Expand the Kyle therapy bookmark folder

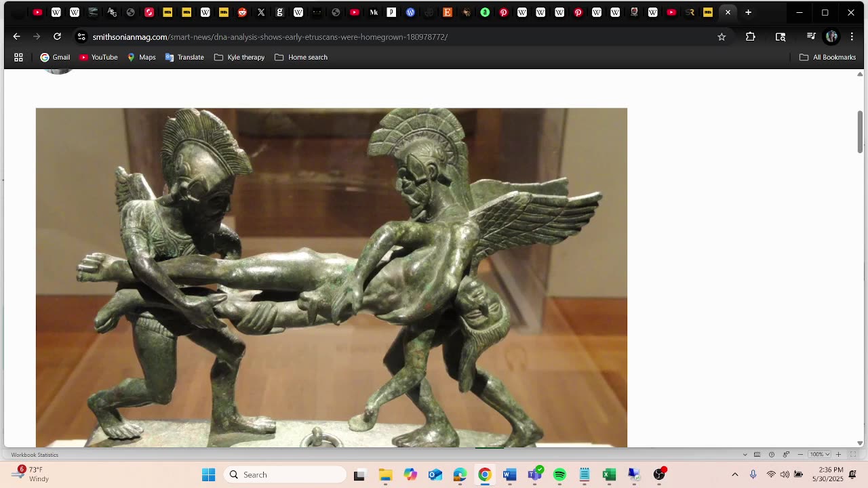click(239, 57)
